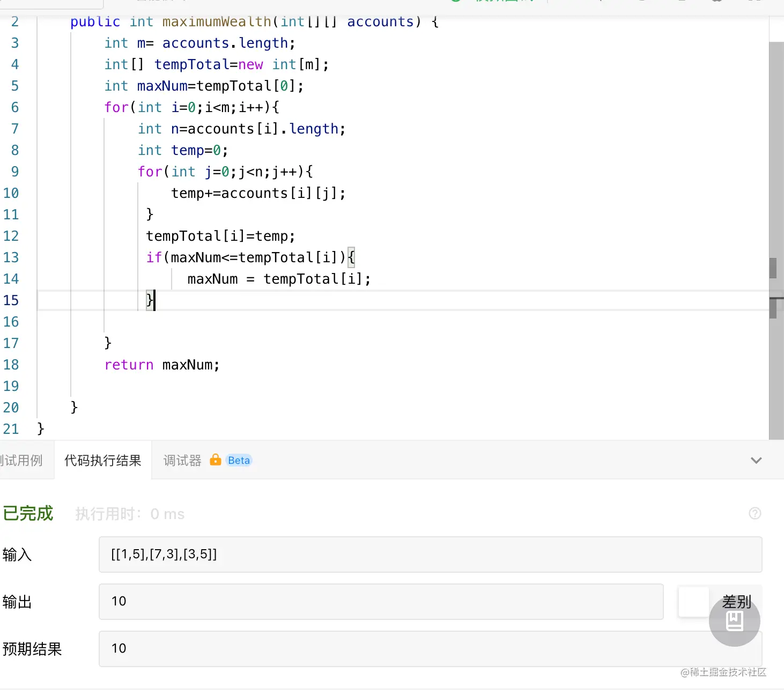Toggle the 差别 diff checkbox

[693, 601]
